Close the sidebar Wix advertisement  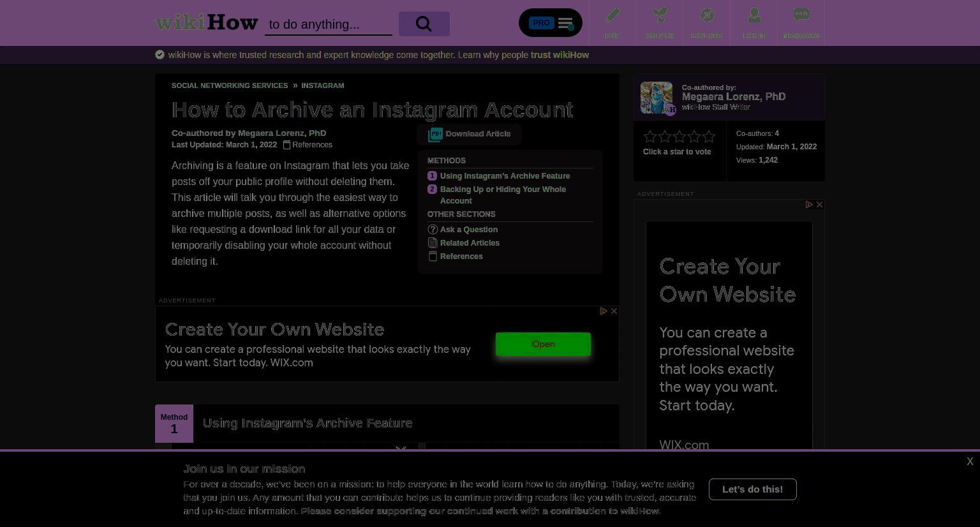(819, 204)
